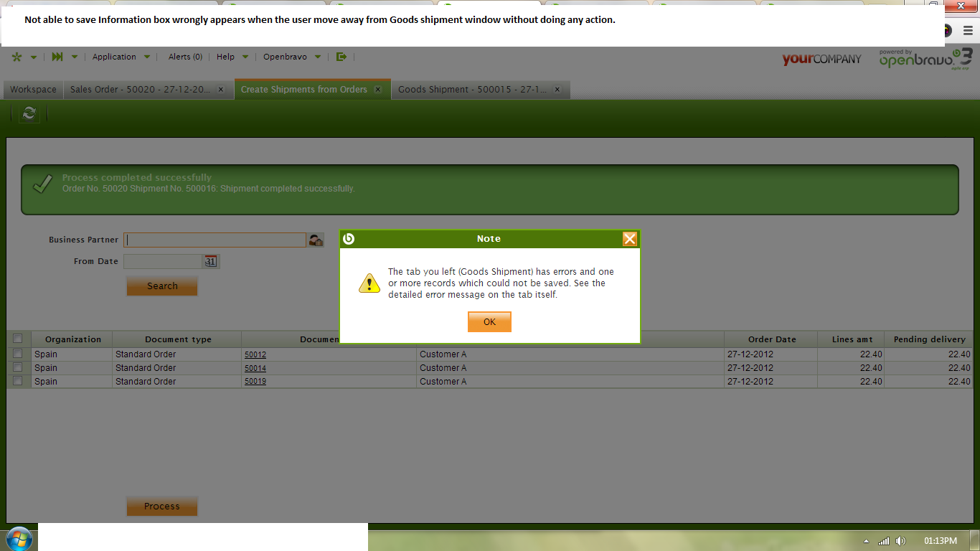Expand the Application menu arrow

click(x=147, y=57)
